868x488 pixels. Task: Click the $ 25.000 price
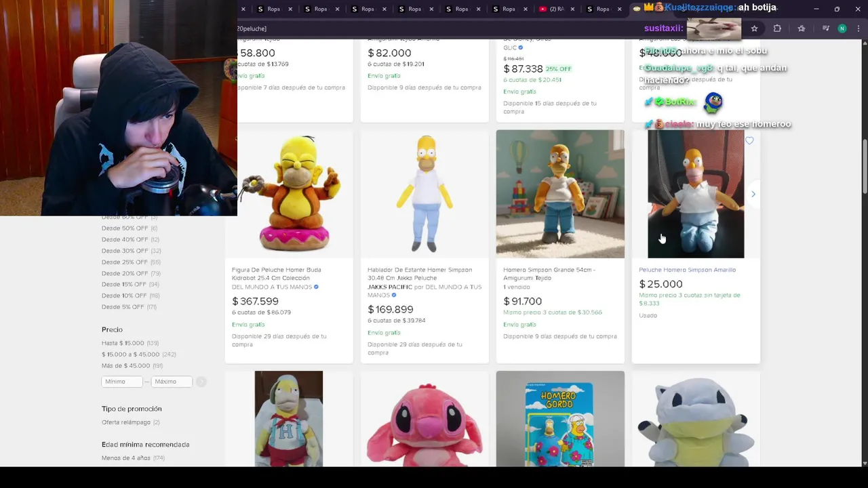tap(660, 284)
